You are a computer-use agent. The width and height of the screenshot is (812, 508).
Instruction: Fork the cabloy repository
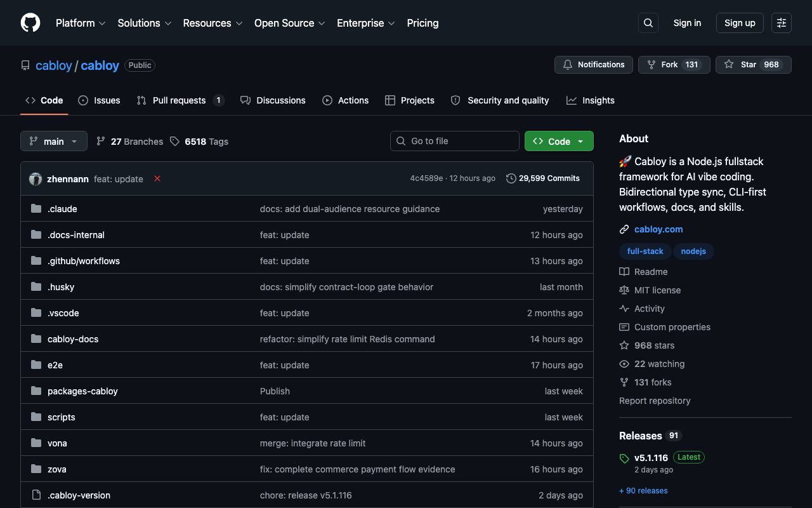[x=674, y=65]
